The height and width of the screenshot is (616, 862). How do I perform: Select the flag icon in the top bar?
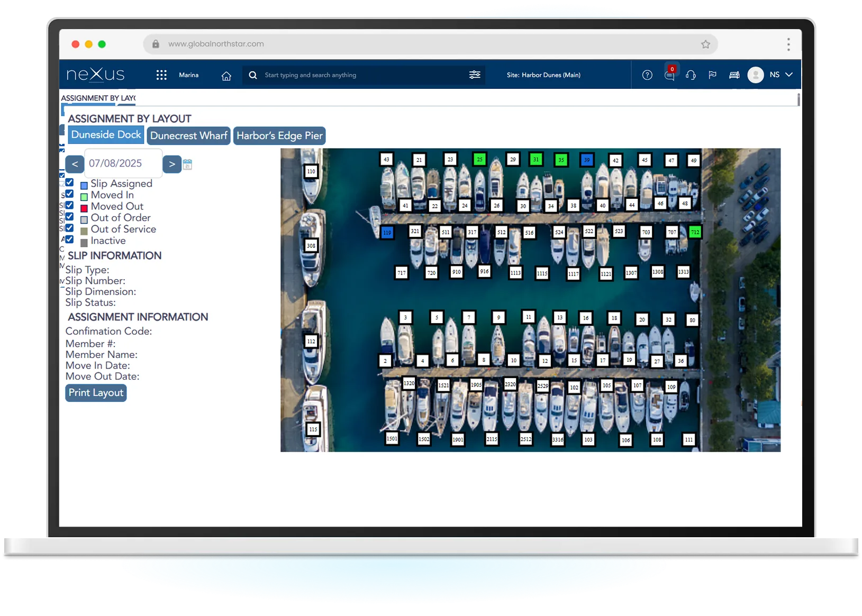click(713, 75)
